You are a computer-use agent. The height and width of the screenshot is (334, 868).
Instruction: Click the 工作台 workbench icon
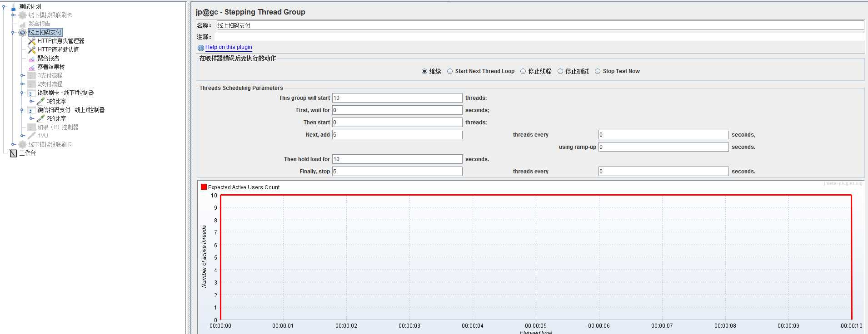[x=14, y=153]
